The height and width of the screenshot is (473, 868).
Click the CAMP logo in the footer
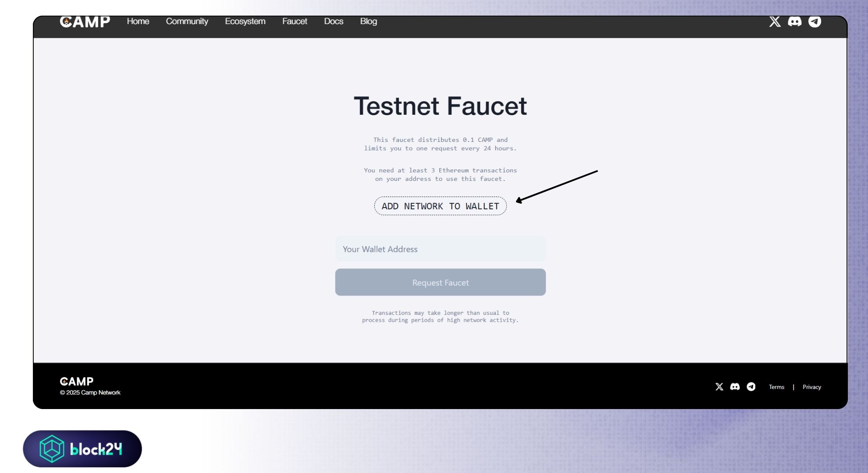76,381
